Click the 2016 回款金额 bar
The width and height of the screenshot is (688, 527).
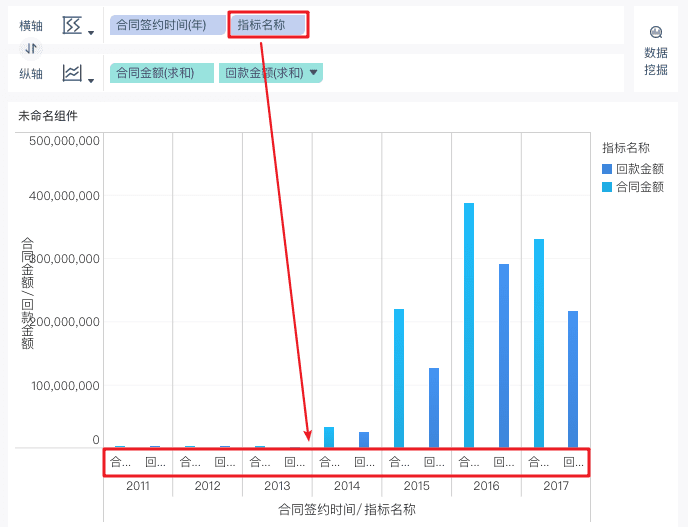click(x=504, y=356)
